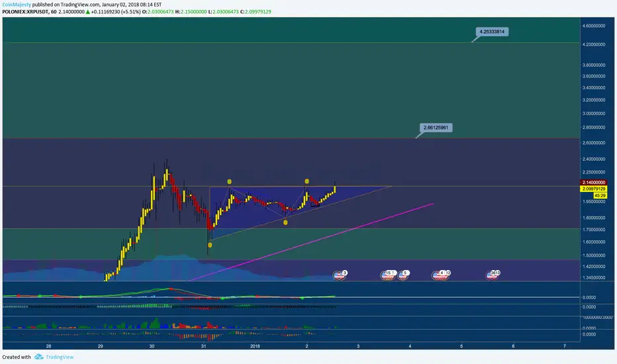This screenshot has width=617, height=364.
Task: Click the 30 date label on time axis
Action: click(x=152, y=346)
